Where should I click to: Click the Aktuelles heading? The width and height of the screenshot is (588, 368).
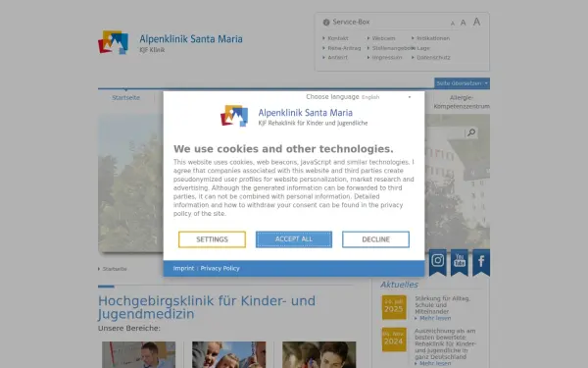400,285
